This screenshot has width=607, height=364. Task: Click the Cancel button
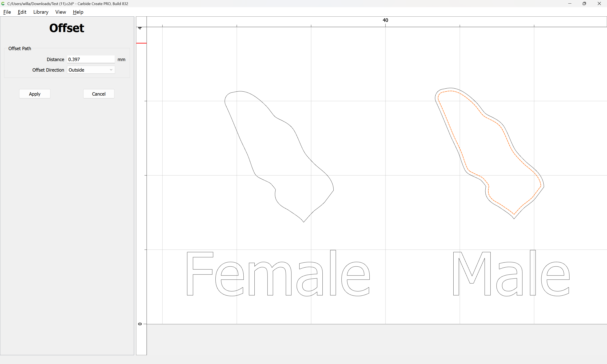click(99, 94)
